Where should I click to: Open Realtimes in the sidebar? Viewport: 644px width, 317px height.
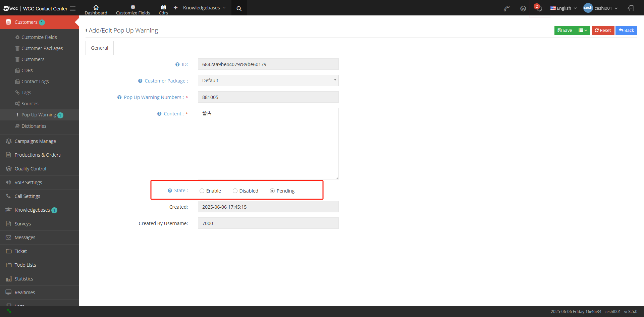point(40,293)
